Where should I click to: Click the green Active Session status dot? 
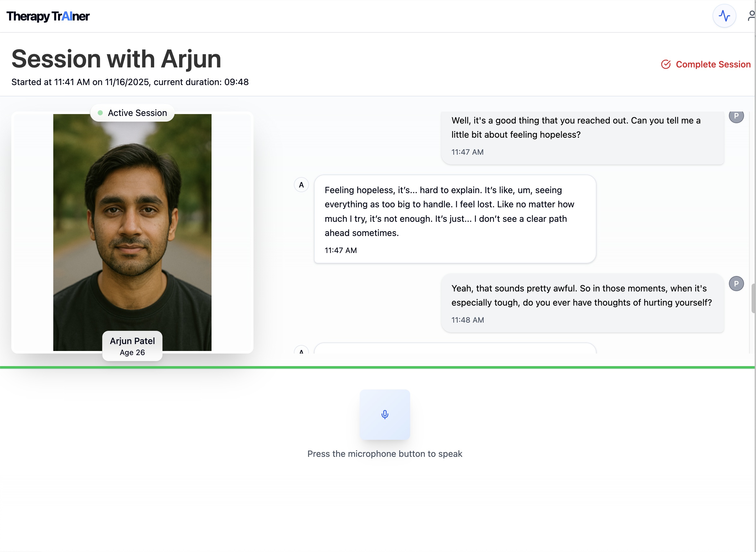pos(100,113)
